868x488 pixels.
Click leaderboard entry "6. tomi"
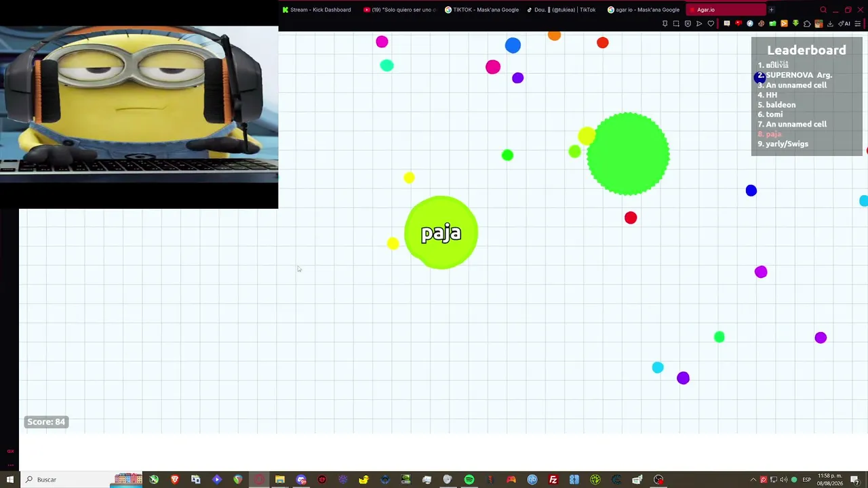(x=770, y=115)
